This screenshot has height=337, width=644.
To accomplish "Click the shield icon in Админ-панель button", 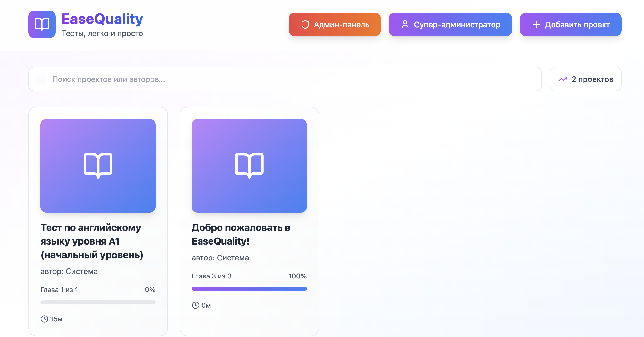I will [305, 24].
